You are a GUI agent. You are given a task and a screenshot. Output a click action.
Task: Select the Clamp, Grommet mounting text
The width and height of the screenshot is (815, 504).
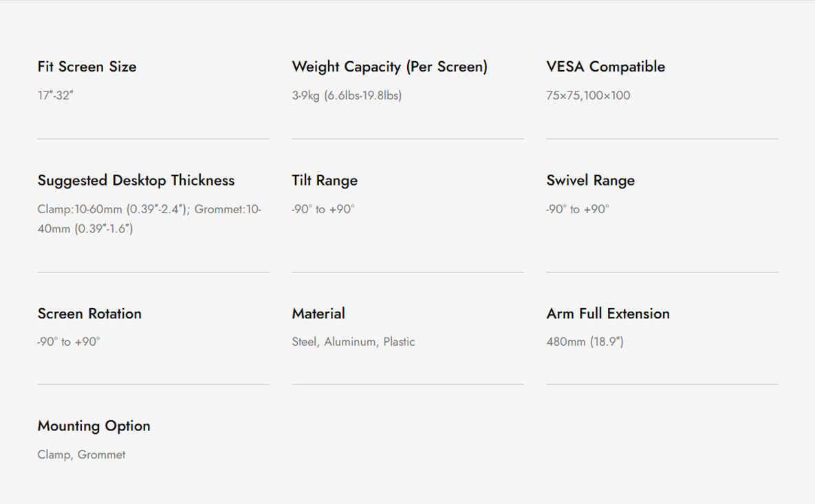click(81, 454)
